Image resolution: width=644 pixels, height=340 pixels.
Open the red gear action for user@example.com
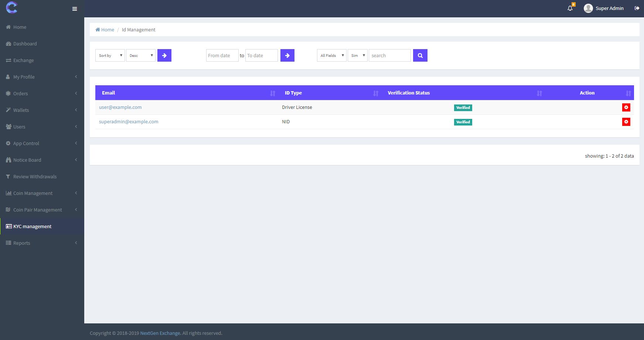626,107
